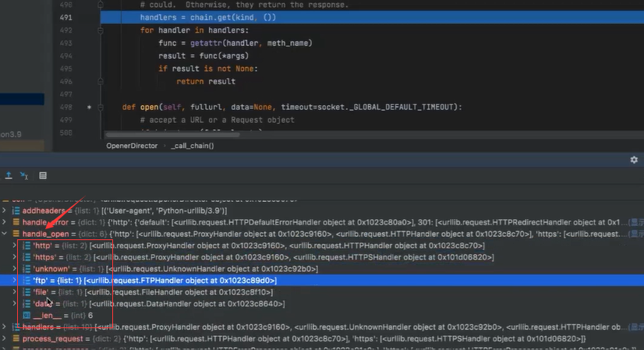
Task: Expand the 'unknown' list entry
Action: click(x=14, y=269)
